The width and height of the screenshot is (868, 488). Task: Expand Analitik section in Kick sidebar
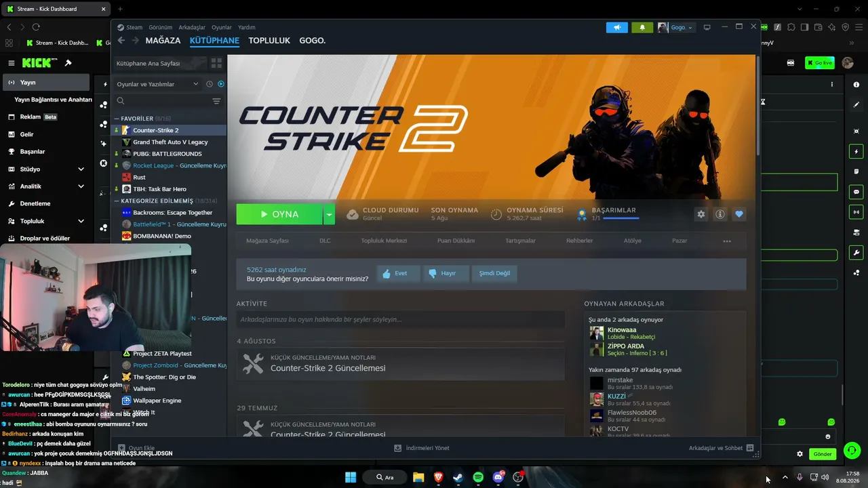[x=81, y=186]
